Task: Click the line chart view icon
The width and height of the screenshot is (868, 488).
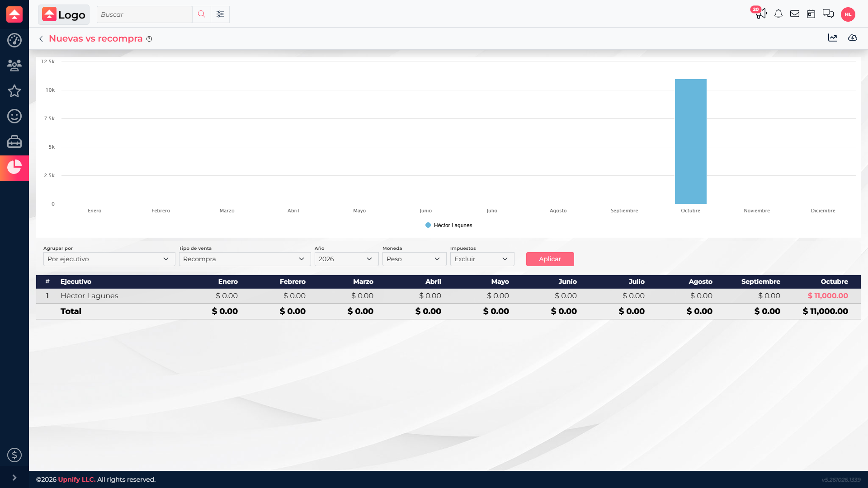Action: [833, 38]
